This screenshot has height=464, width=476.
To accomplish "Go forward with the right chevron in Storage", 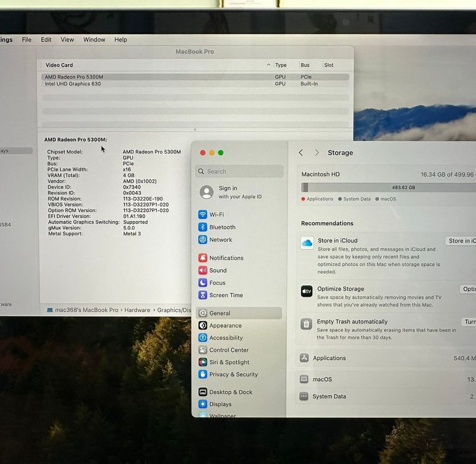I will (317, 152).
